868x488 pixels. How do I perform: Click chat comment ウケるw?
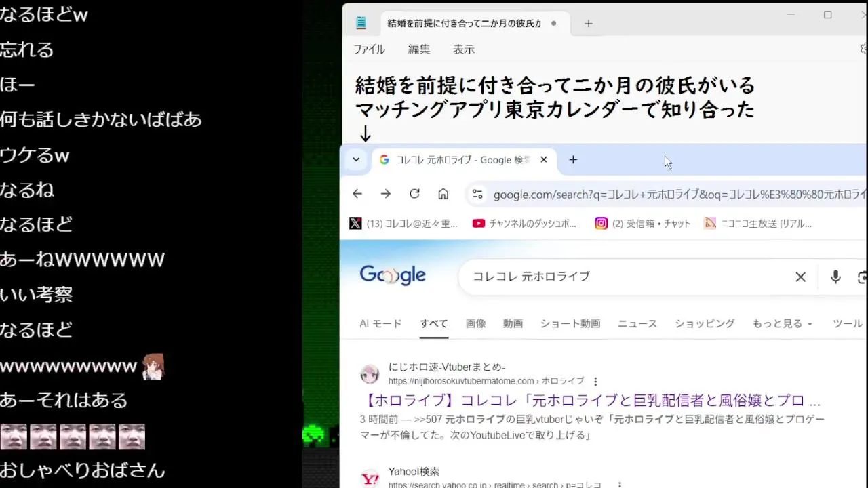click(35, 155)
